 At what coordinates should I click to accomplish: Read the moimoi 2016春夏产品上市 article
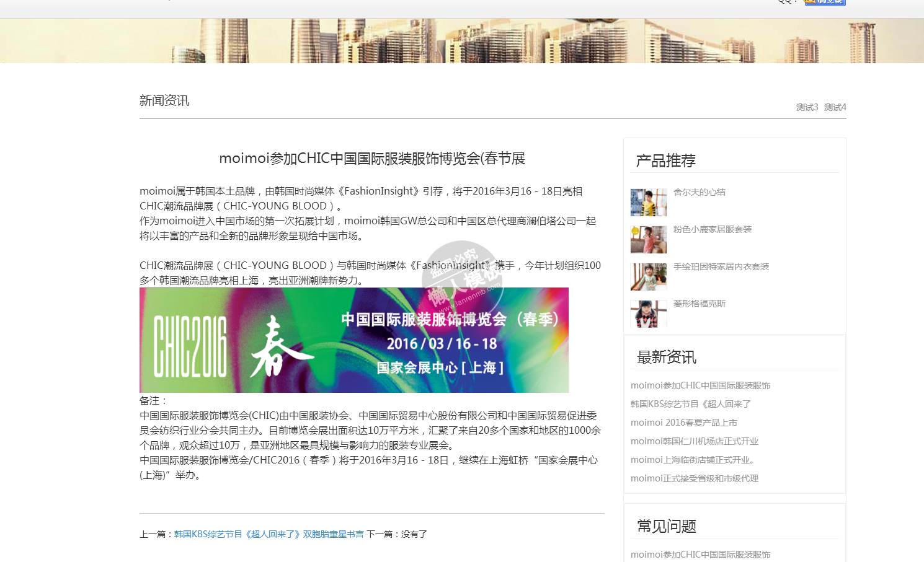[683, 423]
